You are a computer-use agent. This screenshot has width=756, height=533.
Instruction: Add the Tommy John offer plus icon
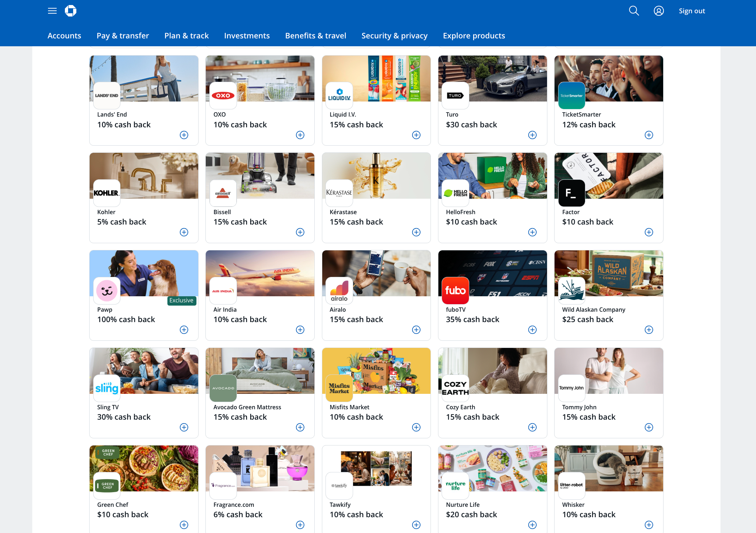point(648,427)
